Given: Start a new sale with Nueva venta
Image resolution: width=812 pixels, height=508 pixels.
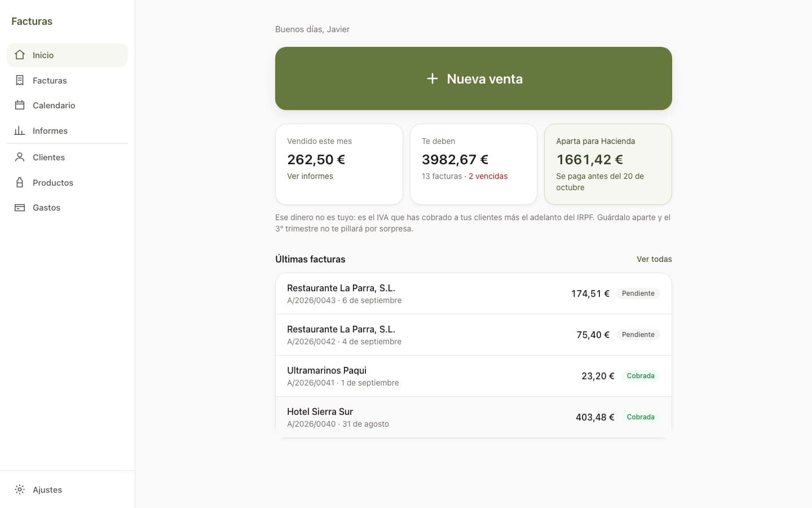Looking at the screenshot, I should coord(474,78).
